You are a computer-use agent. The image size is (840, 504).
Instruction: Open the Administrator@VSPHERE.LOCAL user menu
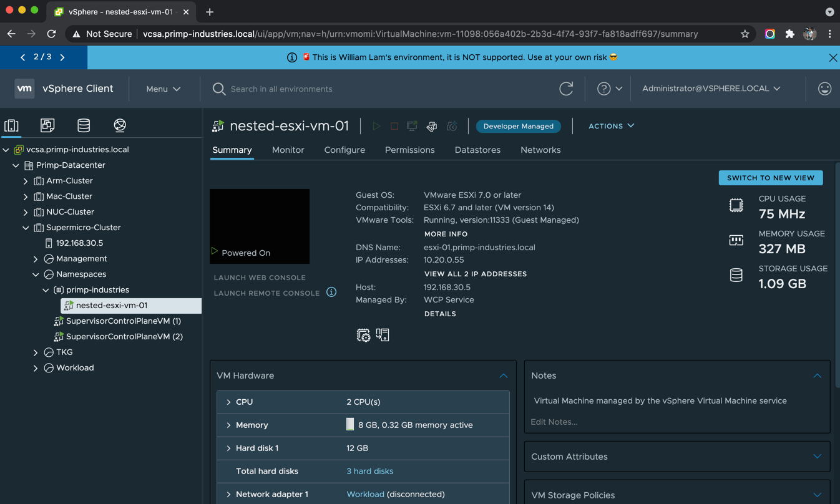coord(711,89)
